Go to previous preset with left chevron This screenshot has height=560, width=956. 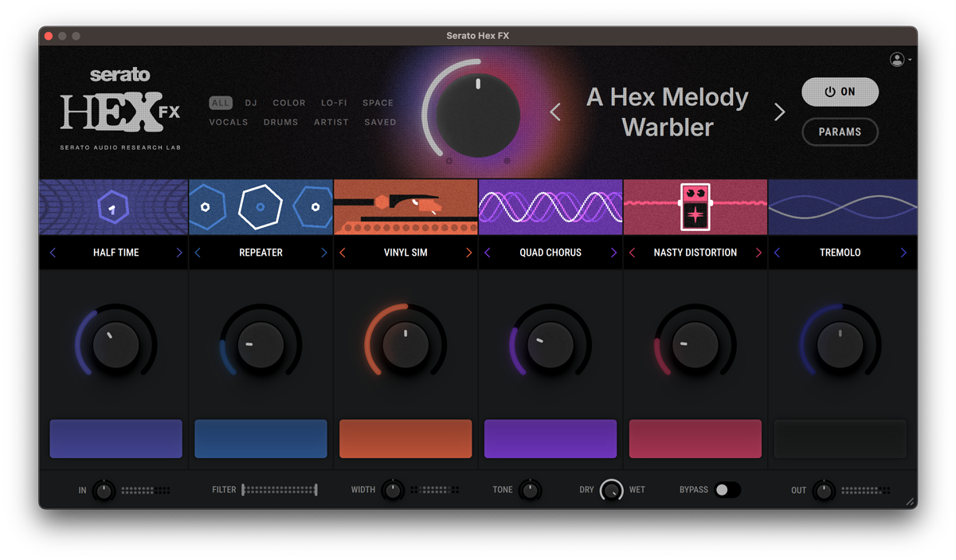555,112
